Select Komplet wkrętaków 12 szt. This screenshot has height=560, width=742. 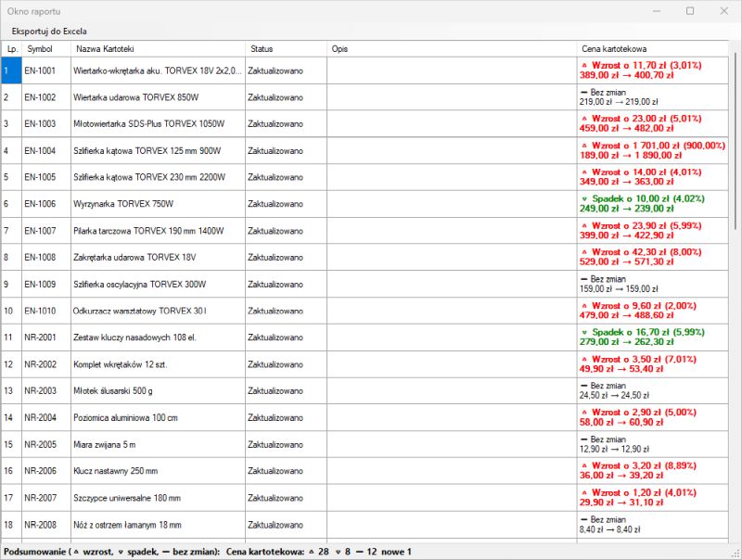pyautogui.click(x=158, y=364)
